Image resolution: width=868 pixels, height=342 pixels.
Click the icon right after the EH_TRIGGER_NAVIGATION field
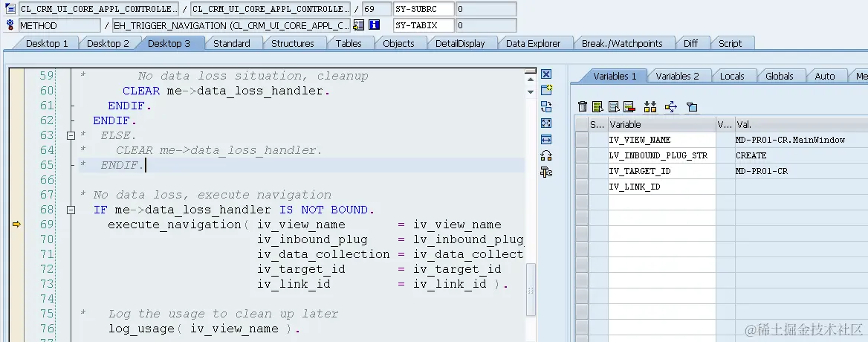pos(358,25)
